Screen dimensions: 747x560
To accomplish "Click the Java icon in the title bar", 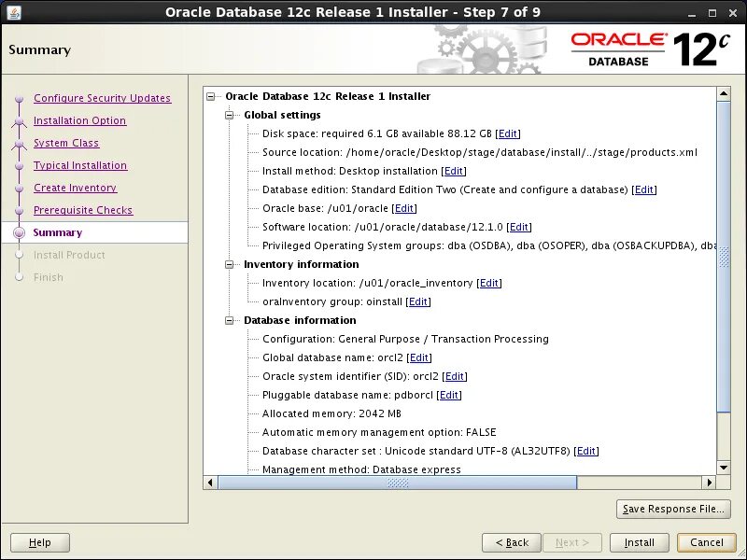I will [x=14, y=12].
